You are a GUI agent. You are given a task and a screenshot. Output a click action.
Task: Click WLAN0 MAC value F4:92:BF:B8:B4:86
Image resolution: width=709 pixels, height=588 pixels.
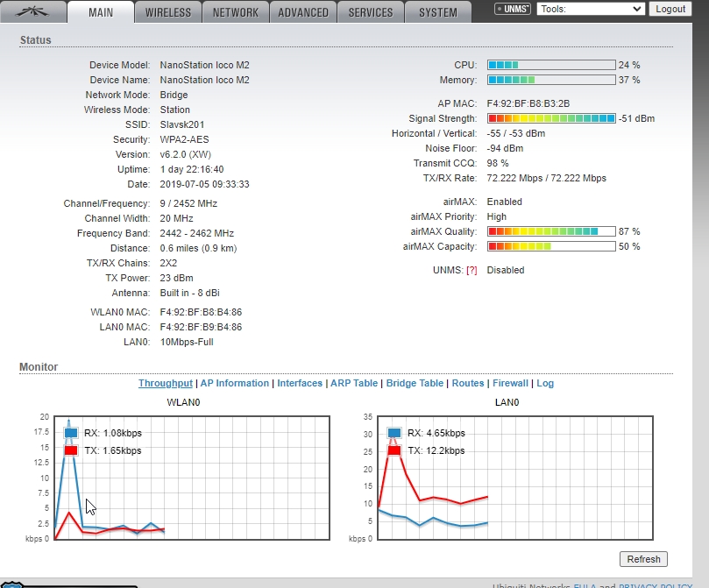click(x=201, y=312)
